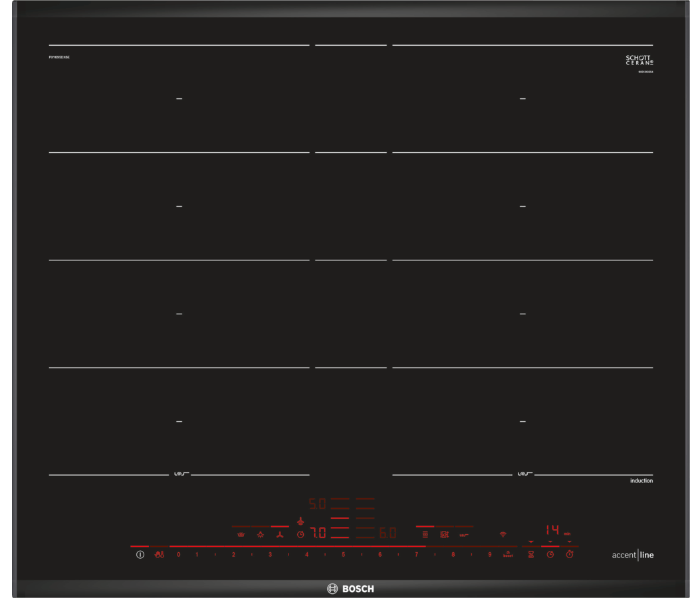The image size is (700, 598).
Task: Tap the FlexInduction zone grid icon
Action: (x=425, y=534)
